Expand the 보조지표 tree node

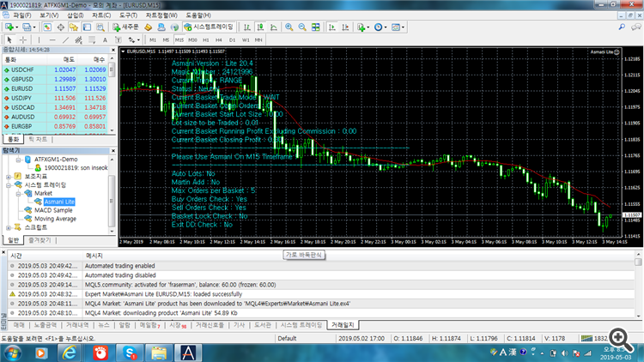(9, 177)
